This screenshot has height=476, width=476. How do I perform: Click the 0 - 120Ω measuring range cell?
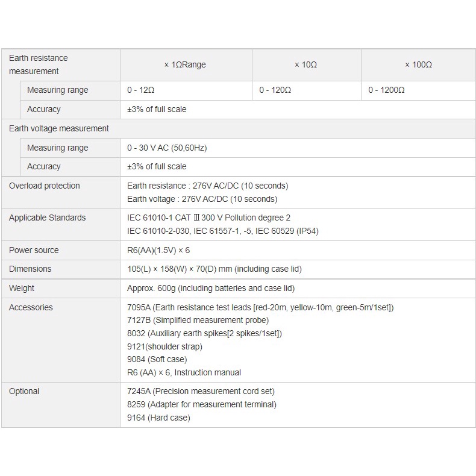click(306, 90)
